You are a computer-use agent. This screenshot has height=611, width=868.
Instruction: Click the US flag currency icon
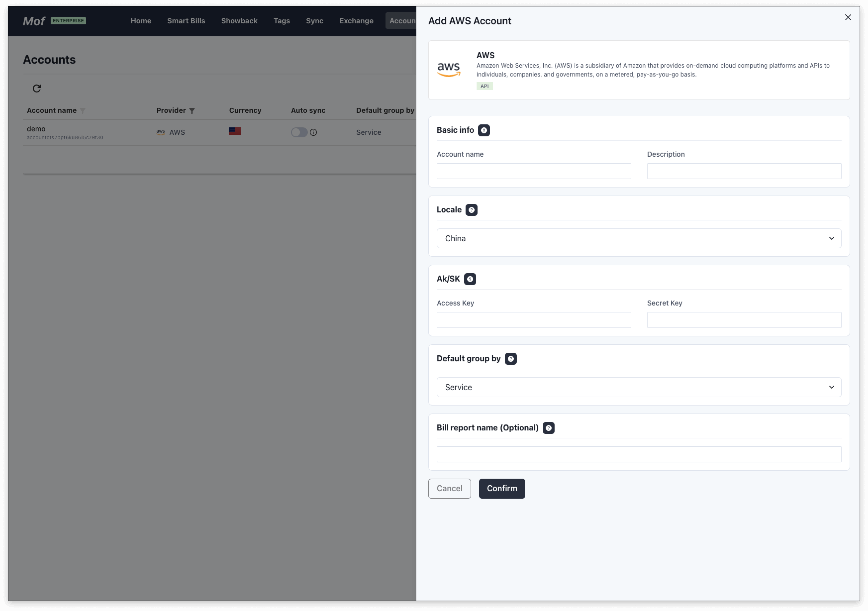pos(235,131)
